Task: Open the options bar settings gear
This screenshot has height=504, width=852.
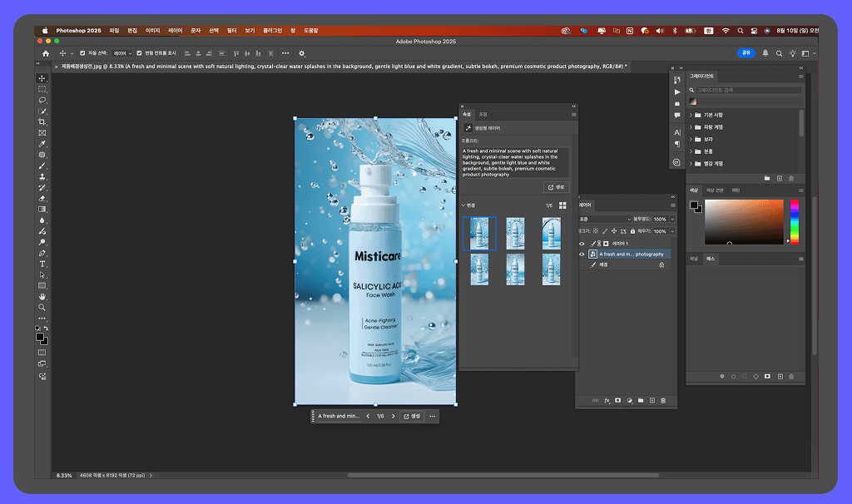Action: pos(301,53)
